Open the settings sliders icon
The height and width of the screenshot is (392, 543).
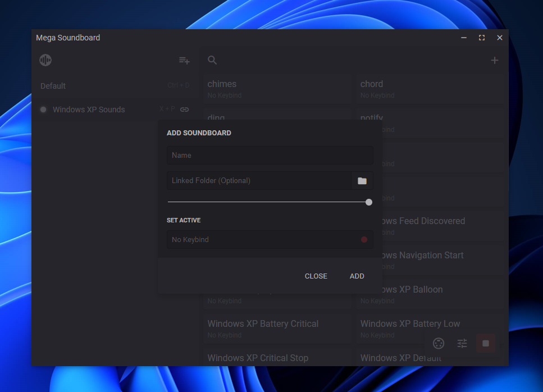pyautogui.click(x=462, y=343)
